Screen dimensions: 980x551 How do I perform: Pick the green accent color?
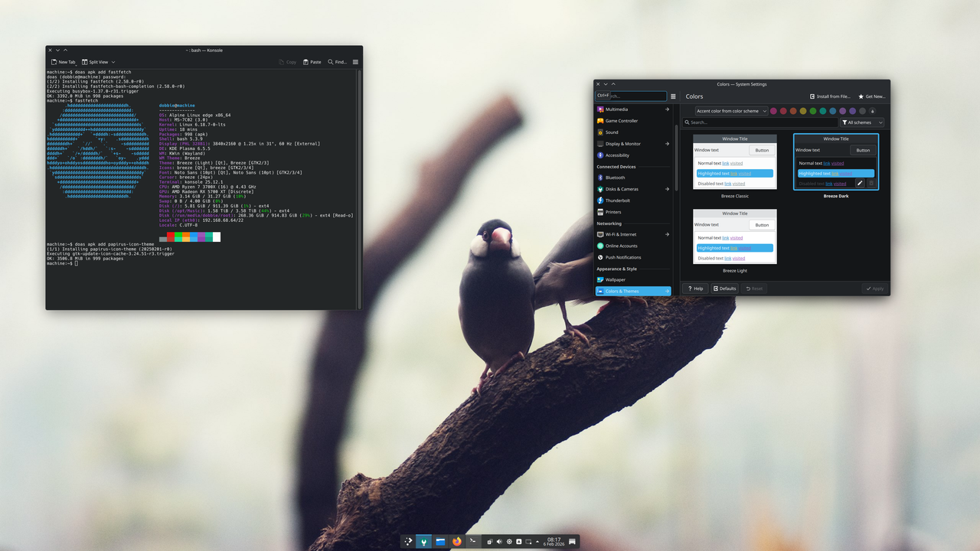813,111
